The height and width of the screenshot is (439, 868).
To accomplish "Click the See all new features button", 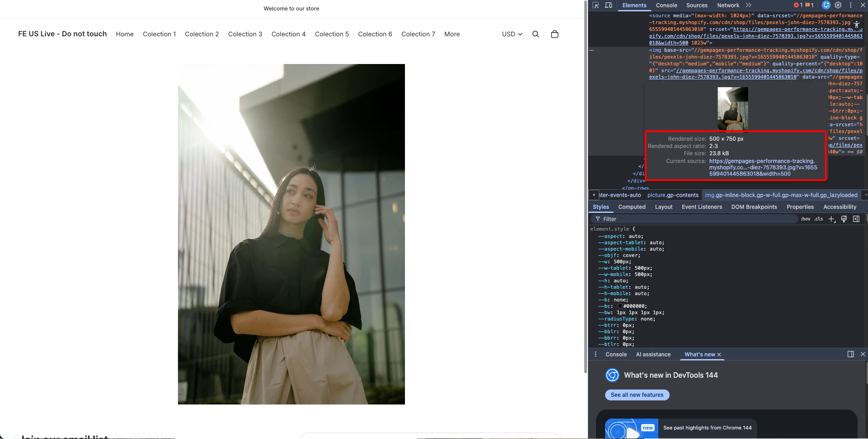I will (637, 395).
